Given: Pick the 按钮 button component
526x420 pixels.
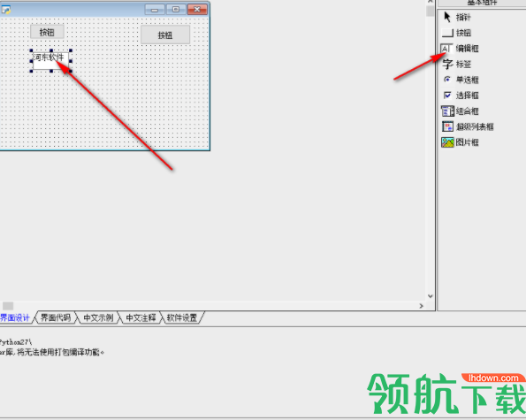Looking at the screenshot, I should pos(457,33).
